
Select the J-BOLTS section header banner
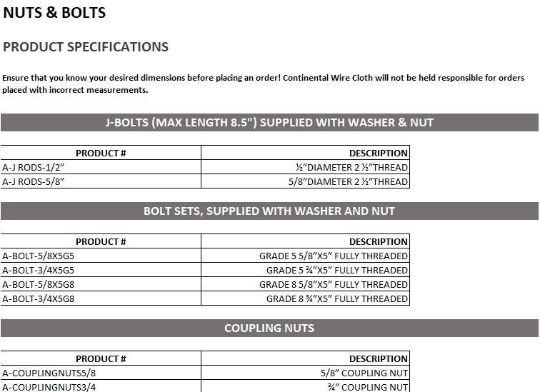(269, 122)
